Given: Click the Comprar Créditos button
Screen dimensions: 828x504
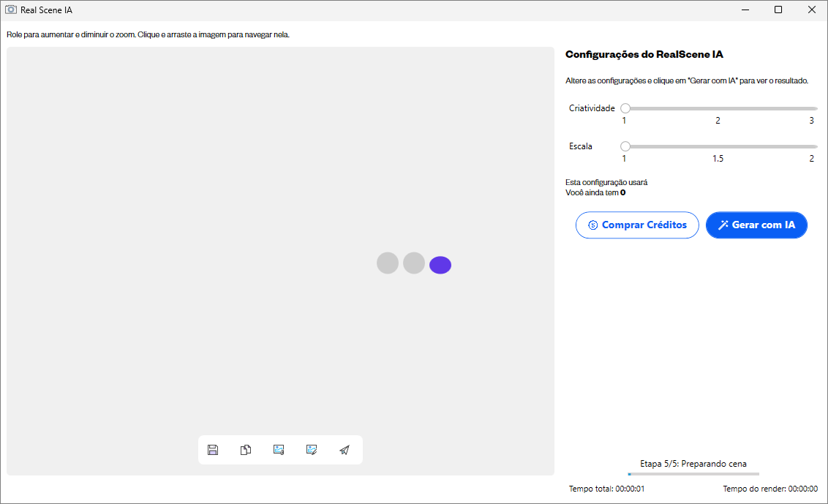Looking at the screenshot, I should click(x=637, y=225).
